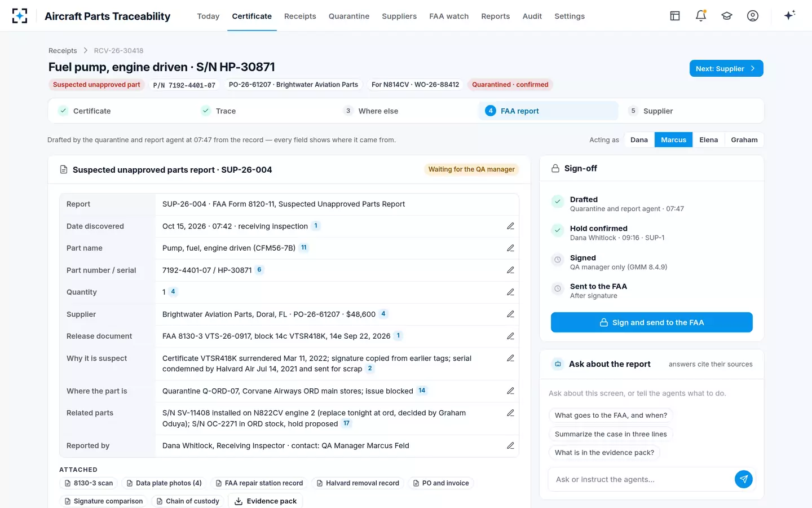
Task: Click the Aircraft Parts Traceability logo icon
Action: [x=20, y=16]
